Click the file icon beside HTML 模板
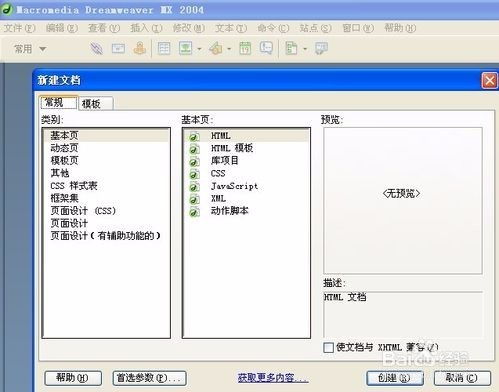Viewport: 499px width, 392px height. [194, 149]
